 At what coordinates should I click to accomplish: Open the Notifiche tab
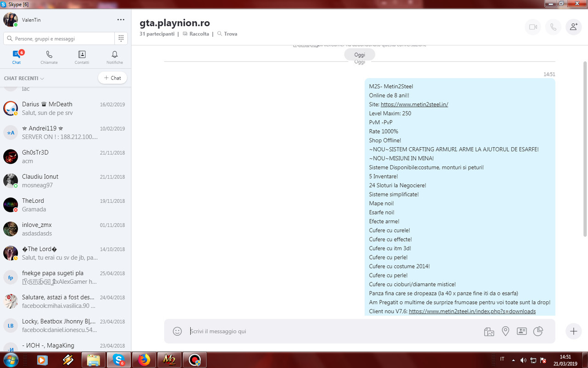(115, 57)
